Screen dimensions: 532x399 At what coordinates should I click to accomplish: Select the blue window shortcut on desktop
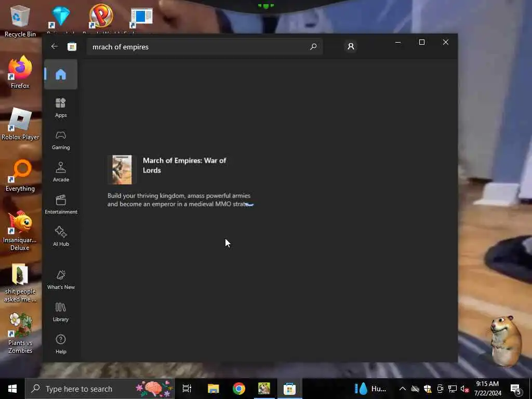coord(141,18)
